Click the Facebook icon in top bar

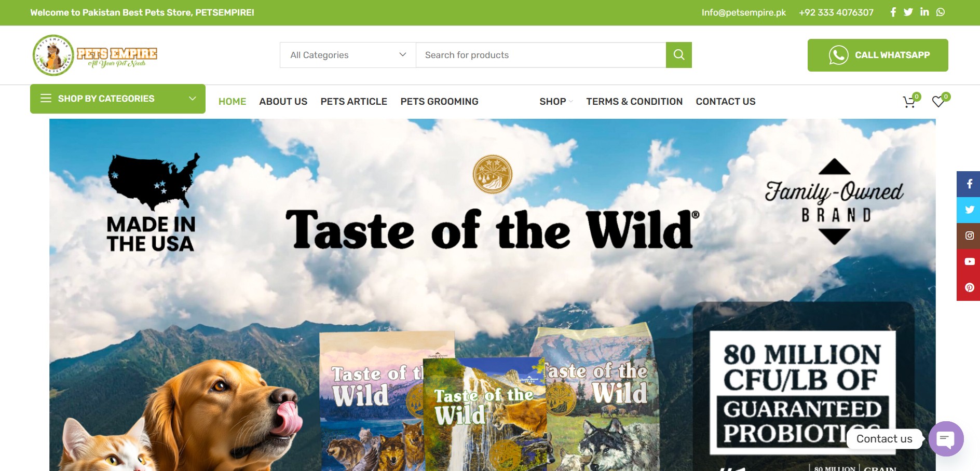(893, 12)
